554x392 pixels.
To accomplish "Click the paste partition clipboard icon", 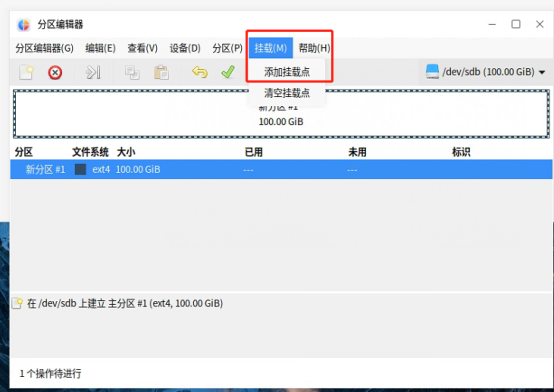I will tap(161, 72).
